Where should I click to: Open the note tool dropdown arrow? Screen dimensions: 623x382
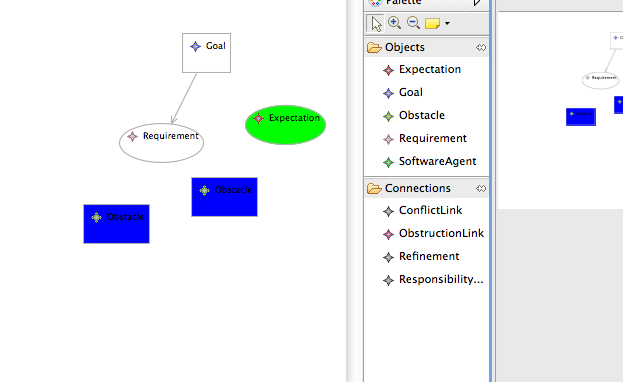point(447,23)
